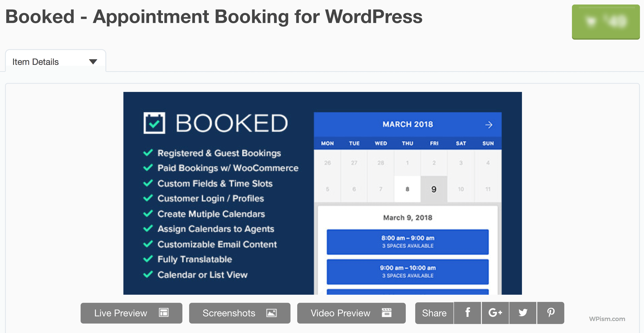Open Live Preview
644x333 pixels.
(x=132, y=313)
